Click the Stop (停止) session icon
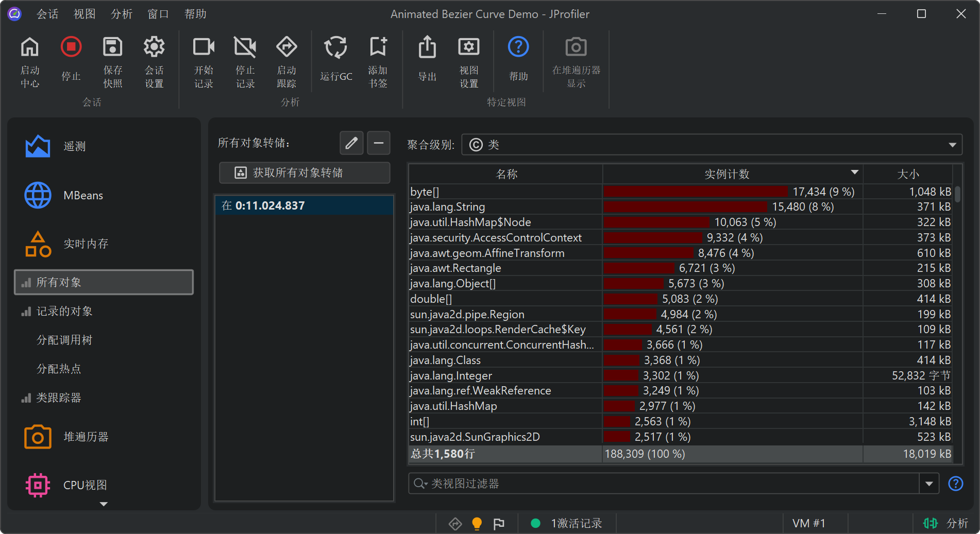The height and width of the screenshot is (534, 980). (71, 47)
